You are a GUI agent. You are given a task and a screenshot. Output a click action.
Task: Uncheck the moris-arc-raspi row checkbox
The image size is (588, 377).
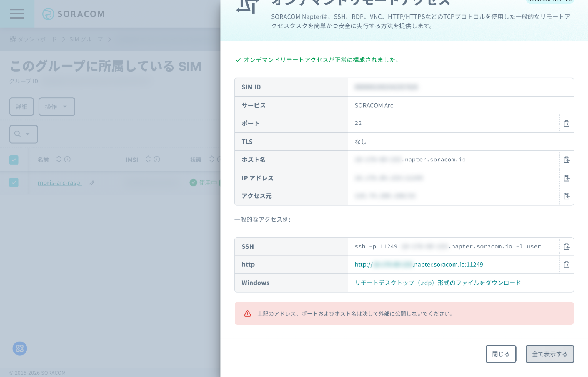point(14,182)
